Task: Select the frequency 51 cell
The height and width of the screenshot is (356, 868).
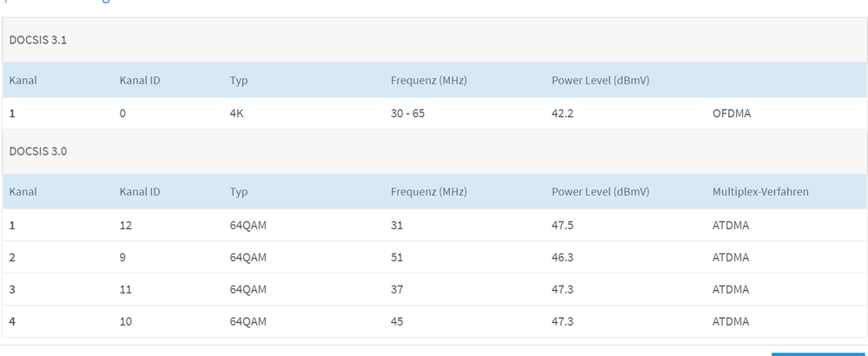Action: [x=398, y=258]
